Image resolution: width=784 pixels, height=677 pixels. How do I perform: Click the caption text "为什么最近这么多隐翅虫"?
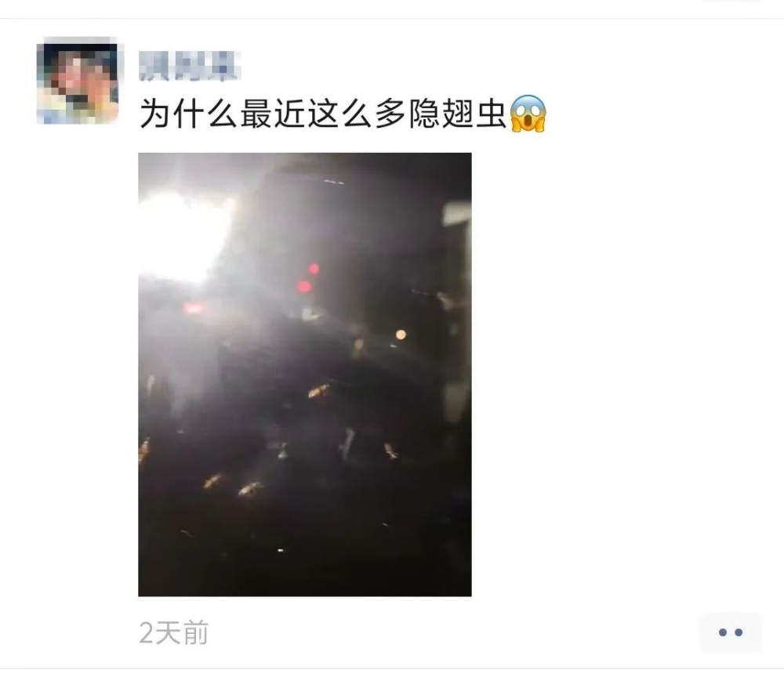pyautogui.click(x=323, y=114)
